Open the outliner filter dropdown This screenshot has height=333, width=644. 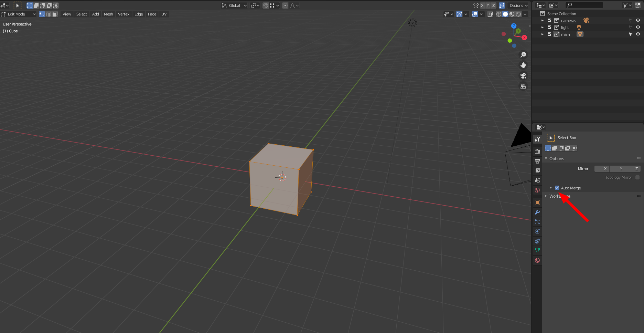[x=627, y=5]
